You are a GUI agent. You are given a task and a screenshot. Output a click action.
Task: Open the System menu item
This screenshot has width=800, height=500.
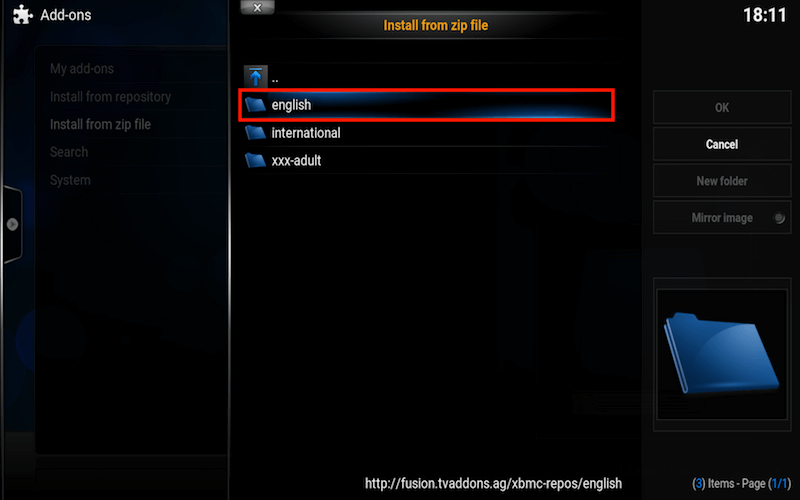[x=70, y=180]
